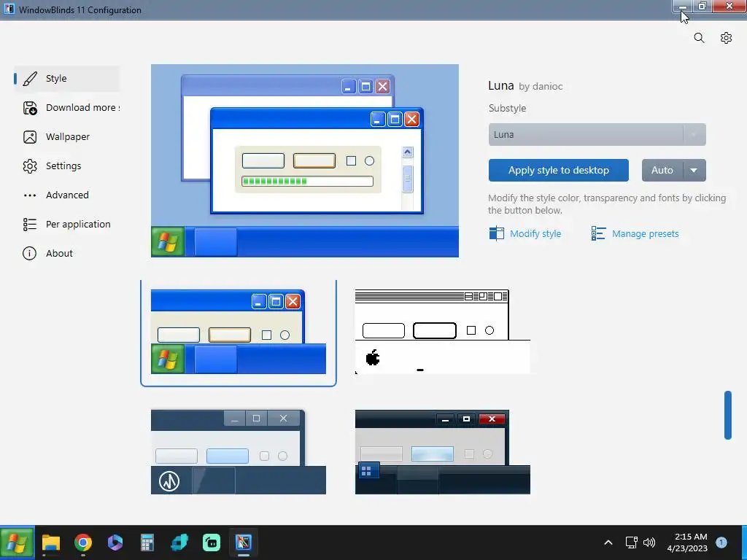The image size is (747, 560).
Task: Click the Wallpaper picture icon
Action: [x=29, y=137]
